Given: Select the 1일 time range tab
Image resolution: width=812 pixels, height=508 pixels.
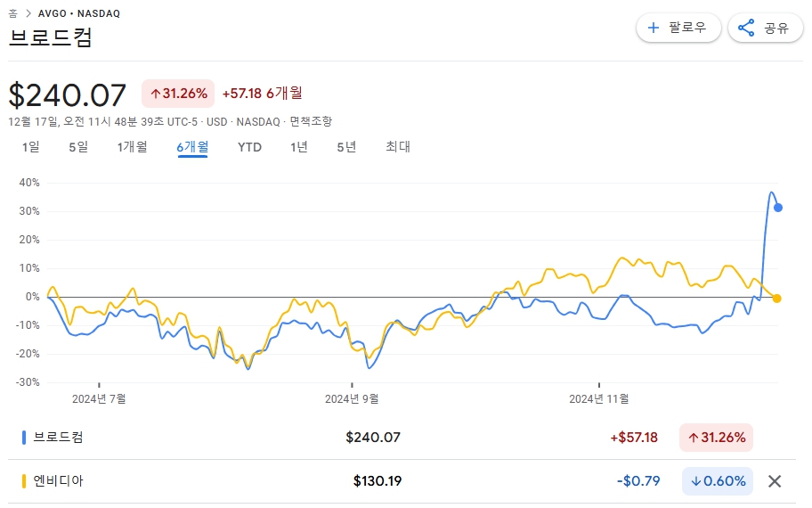Looking at the screenshot, I should pyautogui.click(x=30, y=147).
